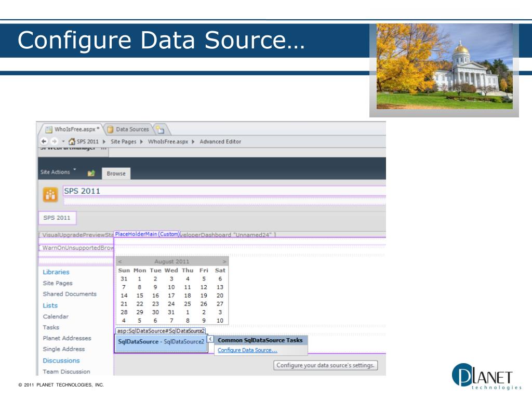The width and height of the screenshot is (532, 399).
Task: Open Single Address list
Action: pos(64,349)
